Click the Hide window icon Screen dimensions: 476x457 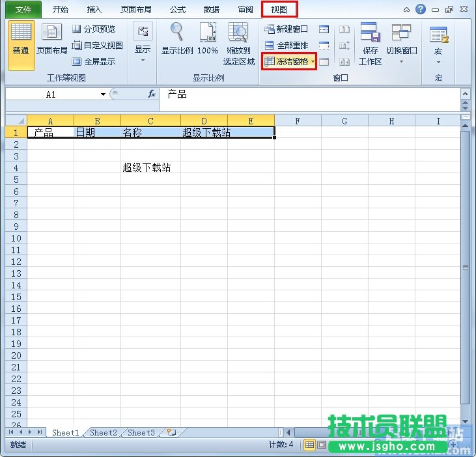click(324, 46)
